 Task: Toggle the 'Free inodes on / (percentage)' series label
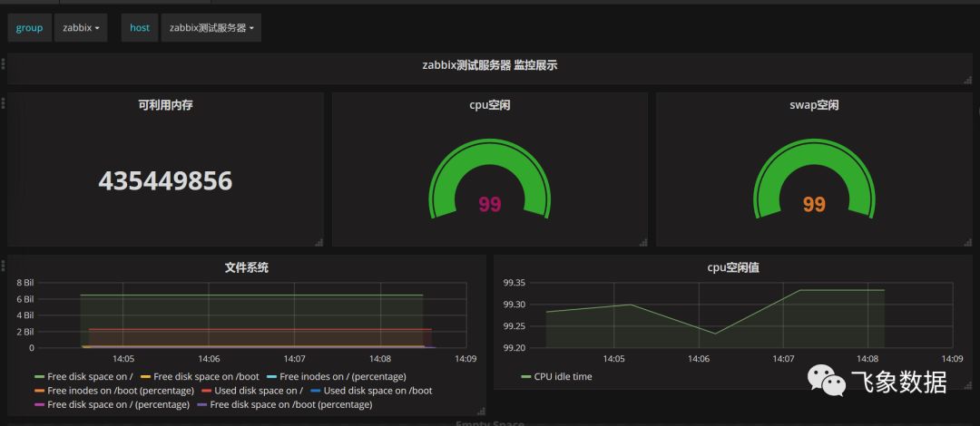point(343,377)
